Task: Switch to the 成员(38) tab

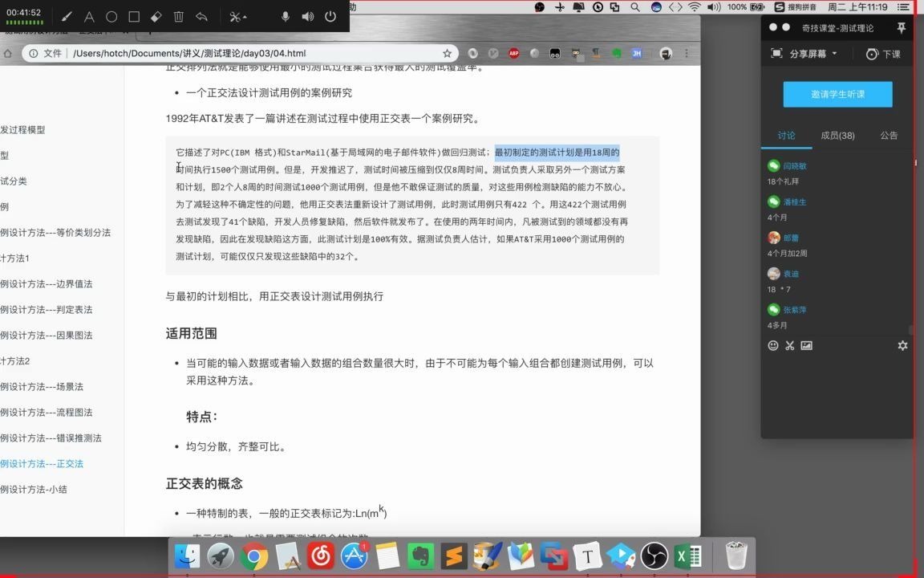Action: [x=837, y=136]
